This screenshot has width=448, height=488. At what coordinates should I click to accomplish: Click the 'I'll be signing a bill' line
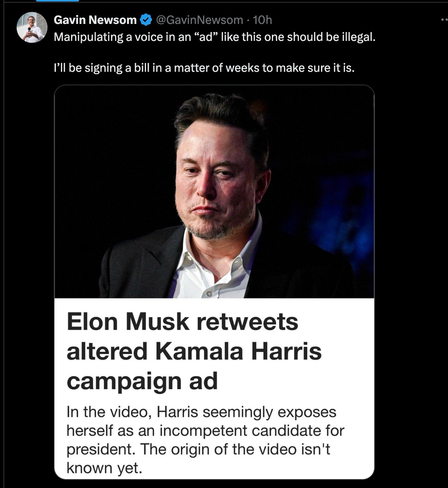(x=204, y=68)
